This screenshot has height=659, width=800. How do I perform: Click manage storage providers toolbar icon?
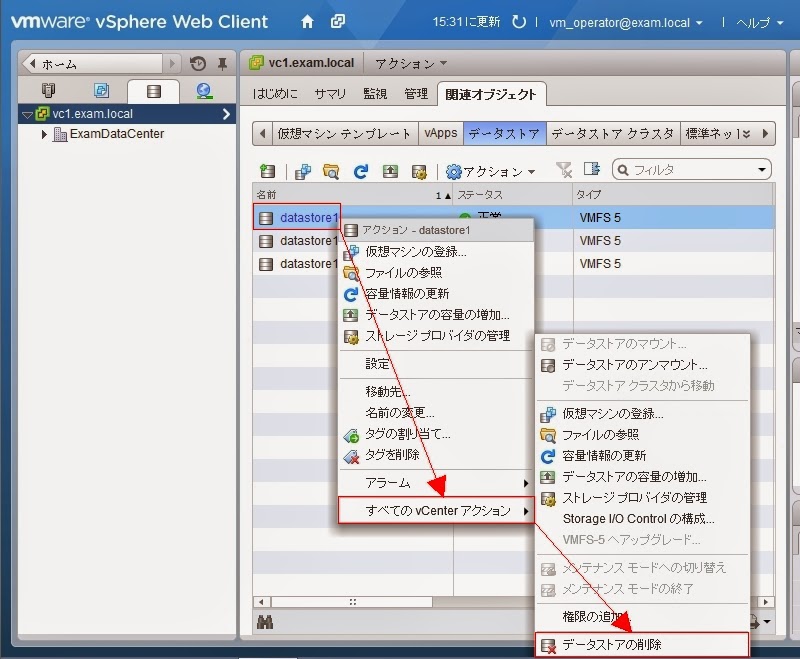tap(419, 172)
